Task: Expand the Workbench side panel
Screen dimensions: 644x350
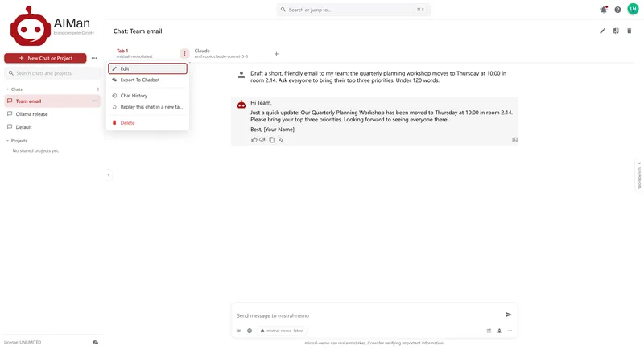Action: [x=639, y=175]
